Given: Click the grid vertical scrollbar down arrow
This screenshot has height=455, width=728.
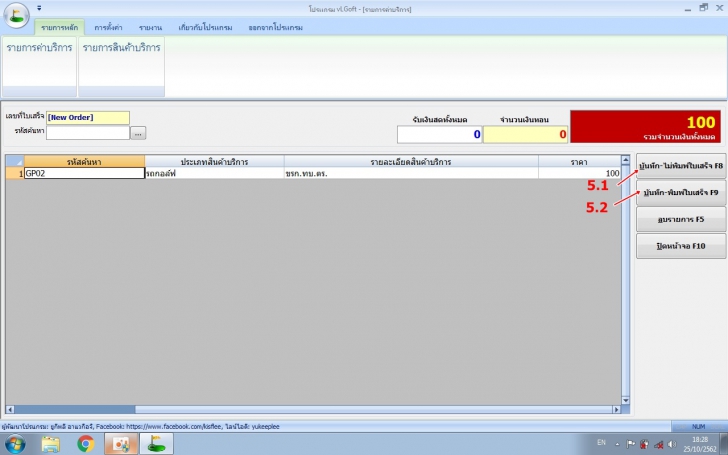Looking at the screenshot, I should click(625, 400).
